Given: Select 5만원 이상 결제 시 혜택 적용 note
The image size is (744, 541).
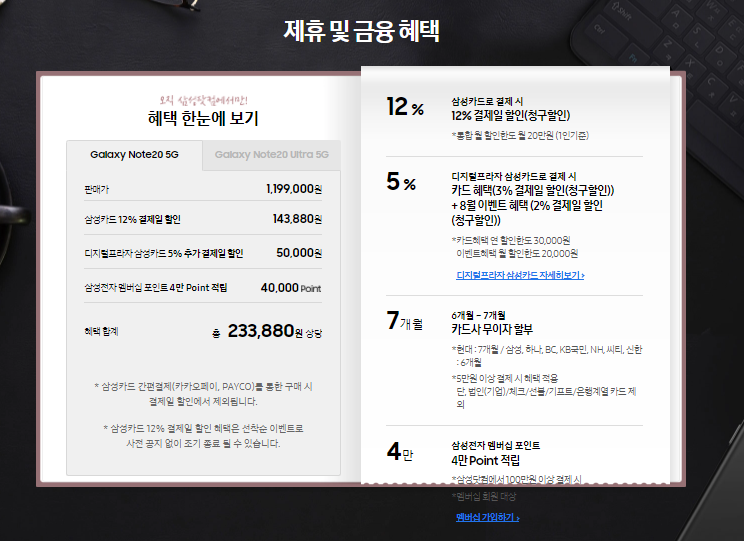Looking at the screenshot, I should [x=505, y=378].
